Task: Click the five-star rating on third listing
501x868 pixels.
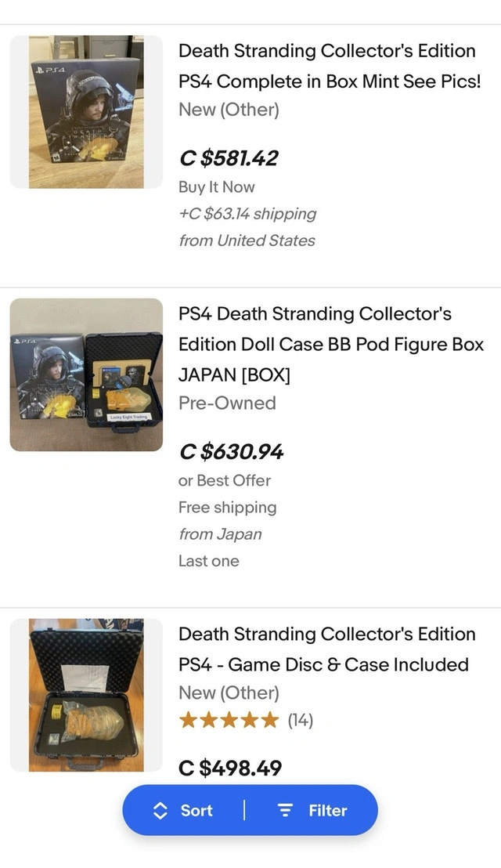Action: coord(228,720)
